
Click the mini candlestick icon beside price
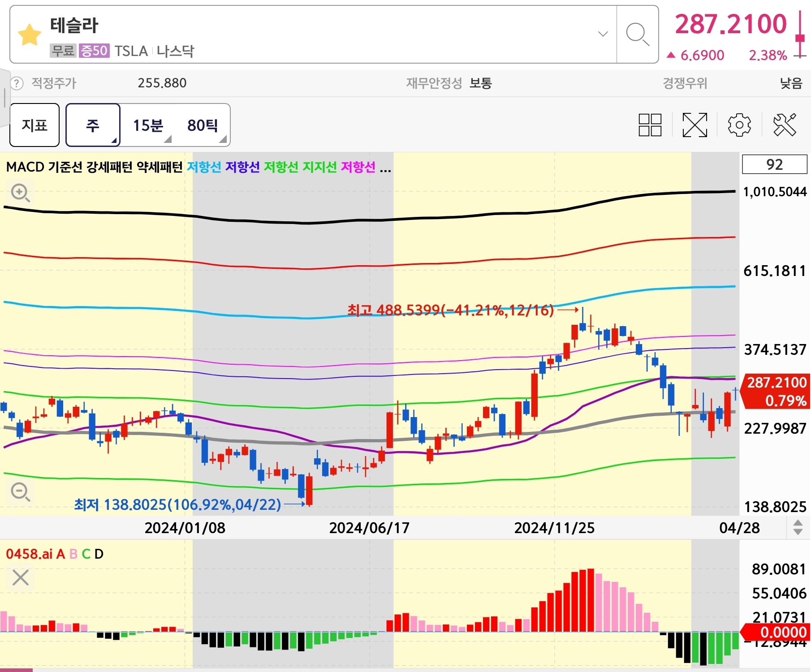click(800, 35)
